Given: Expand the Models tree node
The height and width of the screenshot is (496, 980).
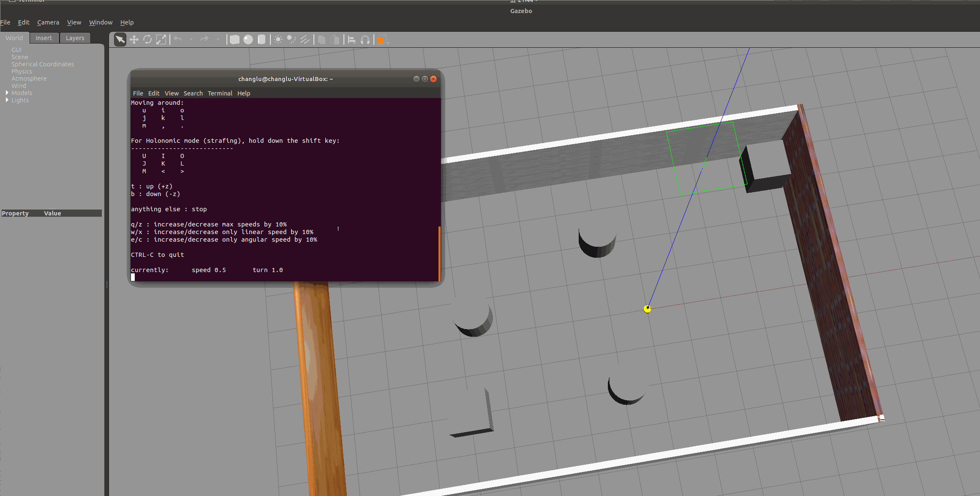Looking at the screenshot, I should tap(7, 93).
